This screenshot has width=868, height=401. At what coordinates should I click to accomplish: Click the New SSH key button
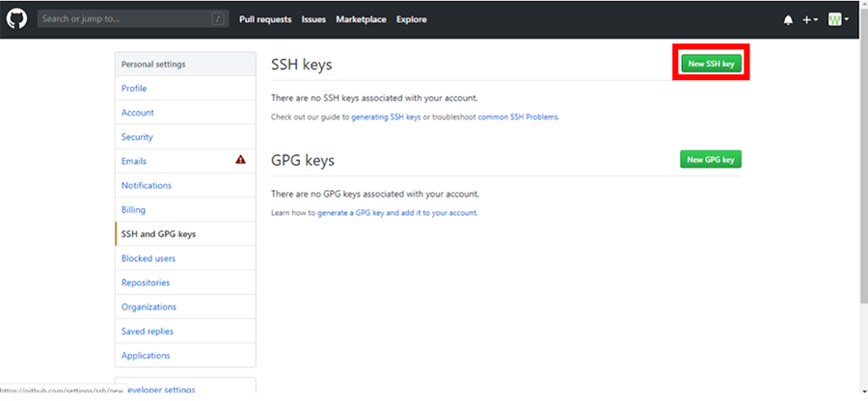(x=711, y=64)
